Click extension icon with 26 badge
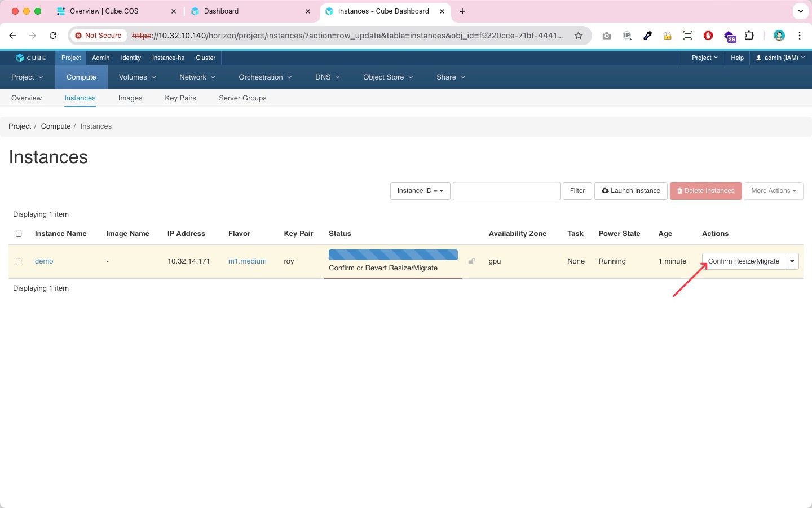Screen dimensions: 812x508 pyautogui.click(x=729, y=37)
